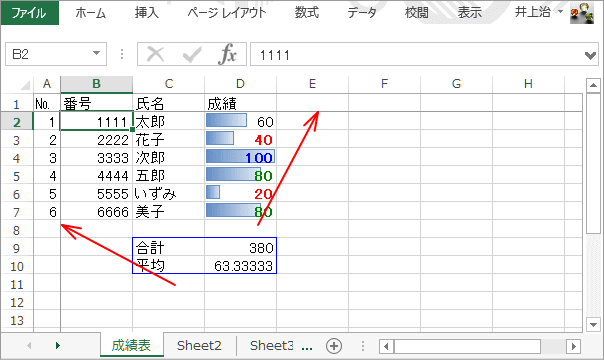Click the 合計 label cell
Viewport: 604px width, 360px height.
pyautogui.click(x=169, y=248)
